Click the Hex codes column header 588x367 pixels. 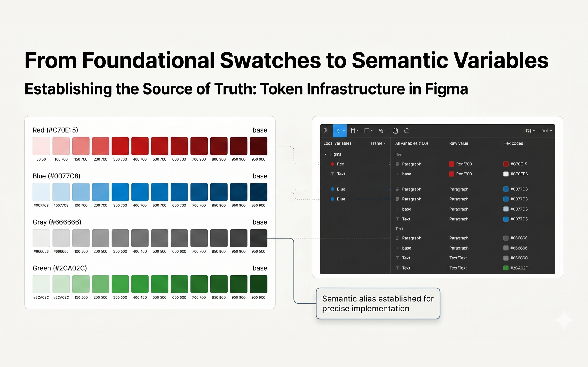(x=513, y=143)
